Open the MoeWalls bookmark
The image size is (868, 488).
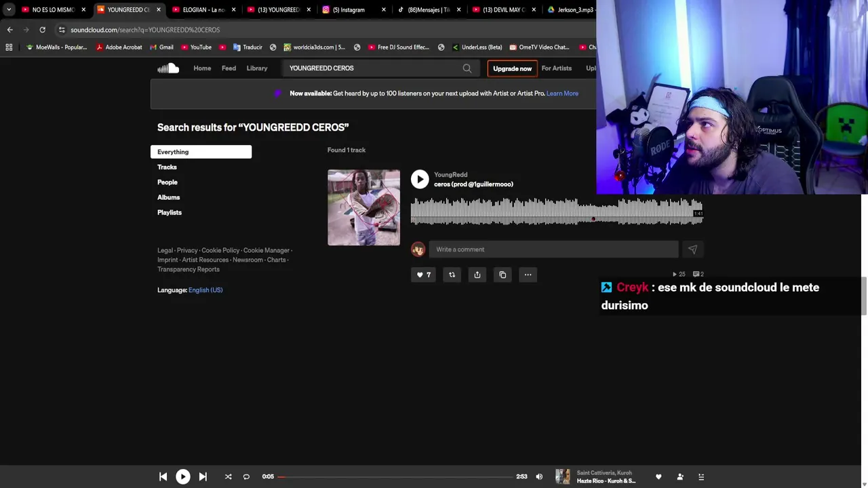click(x=56, y=47)
